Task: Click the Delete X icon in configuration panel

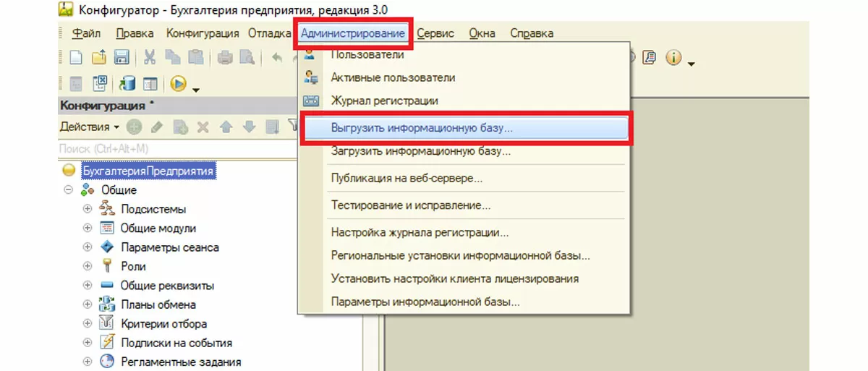Action: pos(203,127)
